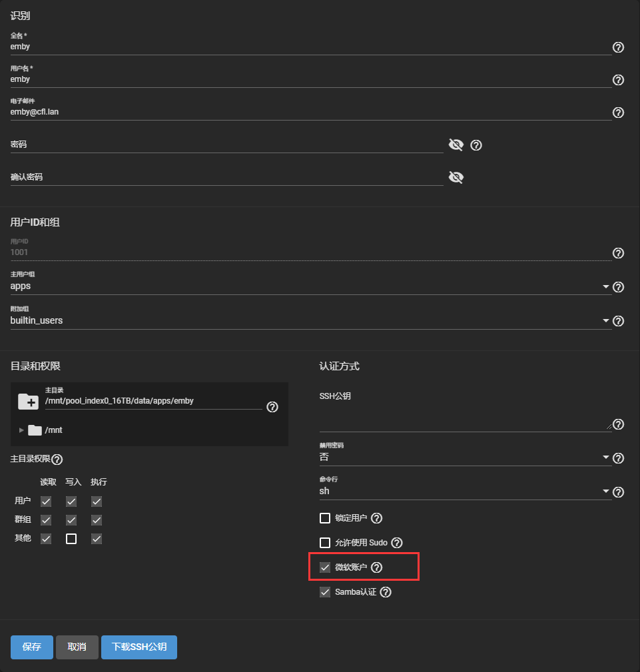The width and height of the screenshot is (640, 672).
Task: Click help icon next to 微软账户
Action: 377,567
